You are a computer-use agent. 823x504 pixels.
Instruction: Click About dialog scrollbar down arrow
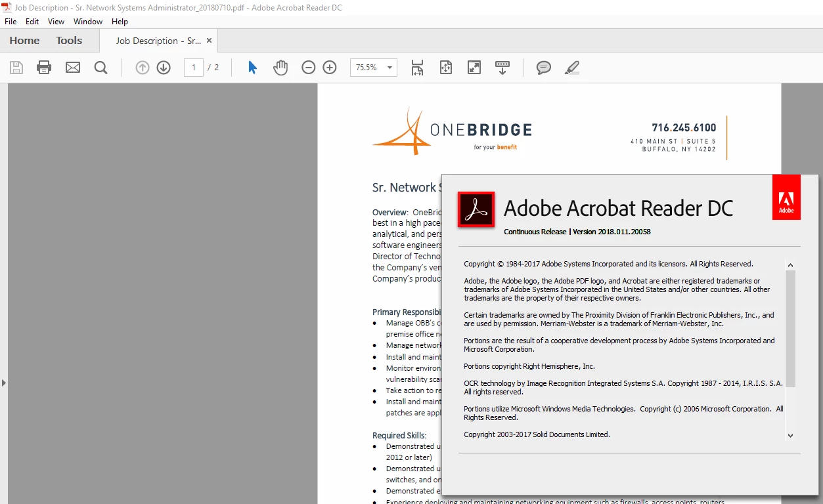tap(791, 435)
